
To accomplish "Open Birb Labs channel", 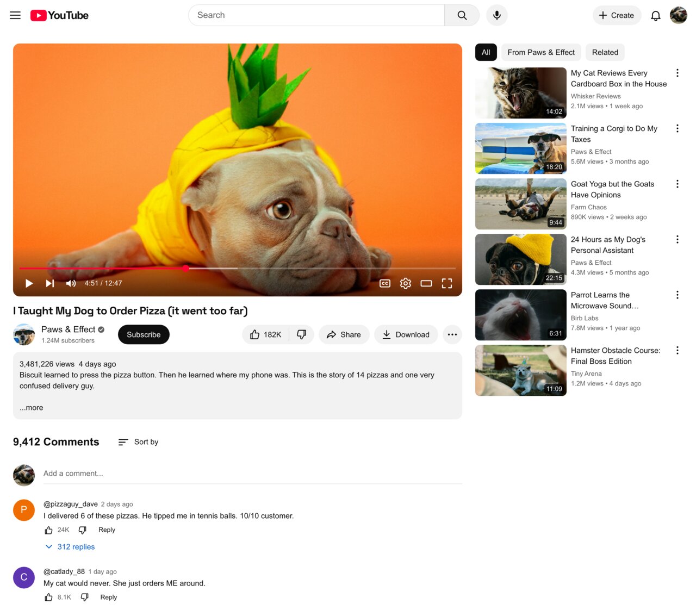I will pos(585,318).
